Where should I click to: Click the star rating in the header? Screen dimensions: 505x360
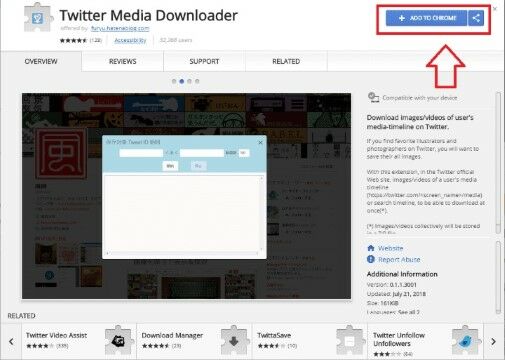pos(73,40)
